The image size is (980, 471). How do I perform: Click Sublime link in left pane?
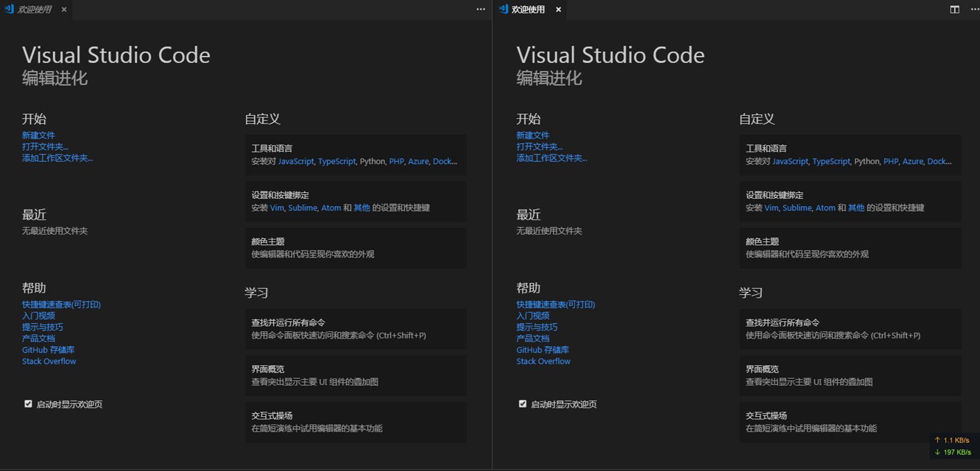coord(303,208)
